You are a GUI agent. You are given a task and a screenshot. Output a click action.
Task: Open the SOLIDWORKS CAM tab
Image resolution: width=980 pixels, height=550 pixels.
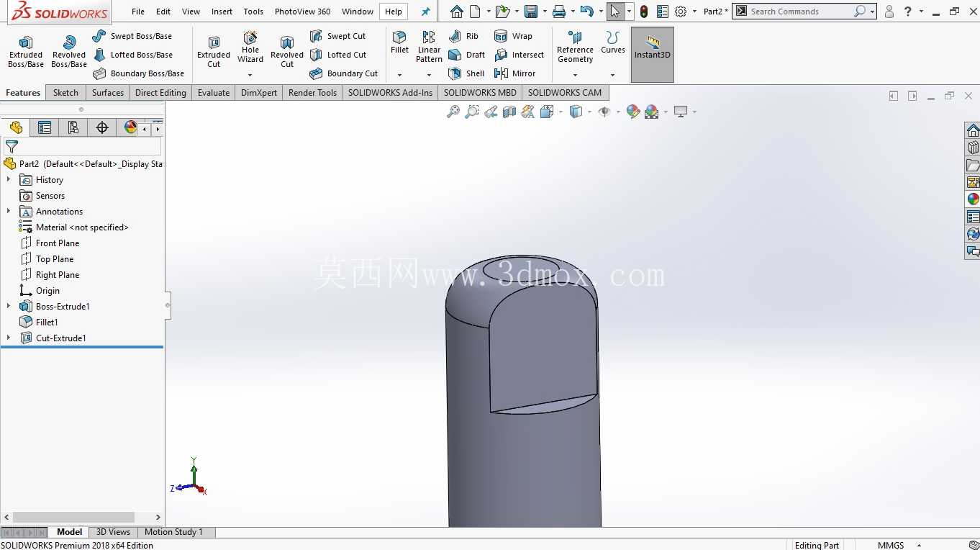(x=565, y=93)
